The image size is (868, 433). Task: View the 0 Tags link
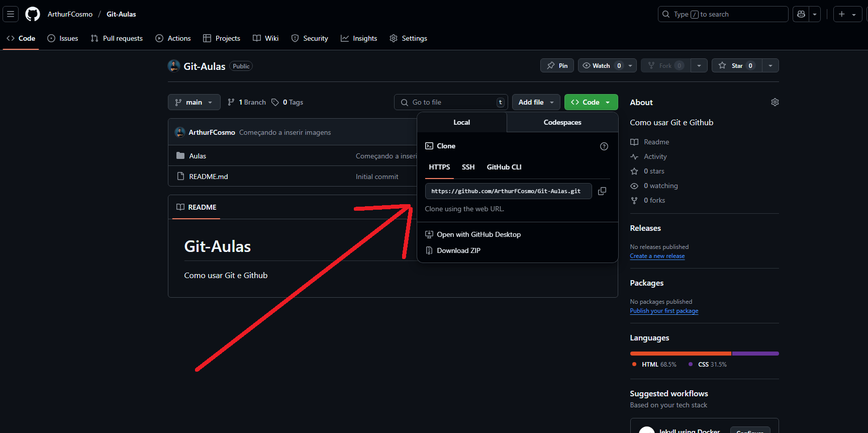pyautogui.click(x=287, y=102)
